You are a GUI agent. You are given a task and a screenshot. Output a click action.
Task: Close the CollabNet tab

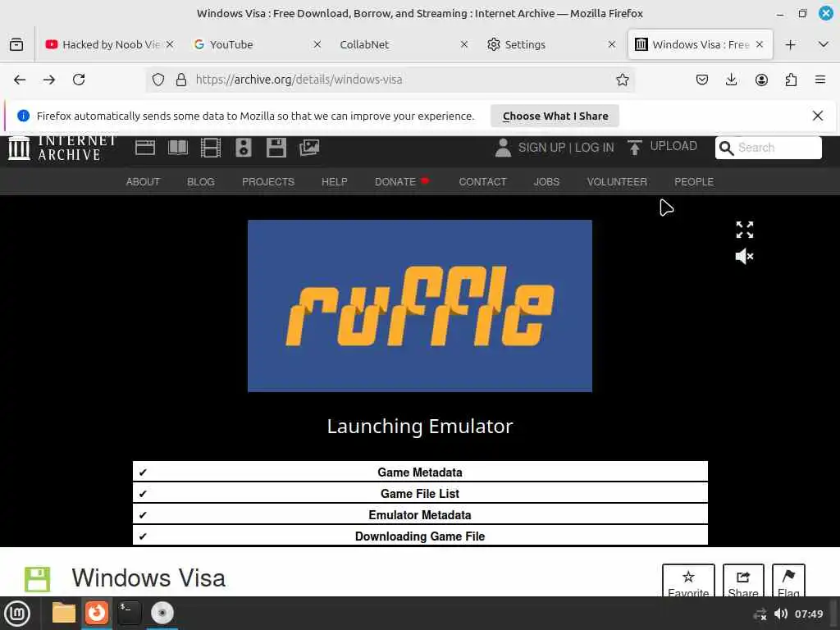(x=464, y=44)
